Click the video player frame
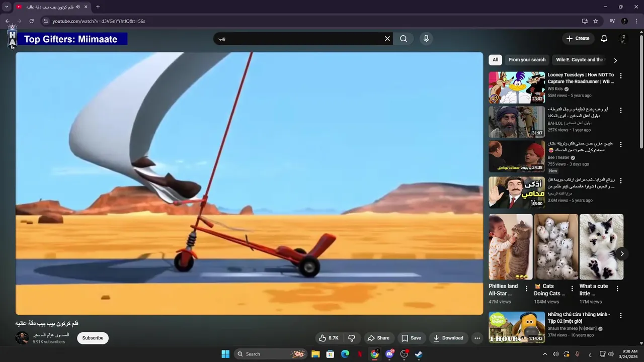644x362 pixels. pos(249,184)
